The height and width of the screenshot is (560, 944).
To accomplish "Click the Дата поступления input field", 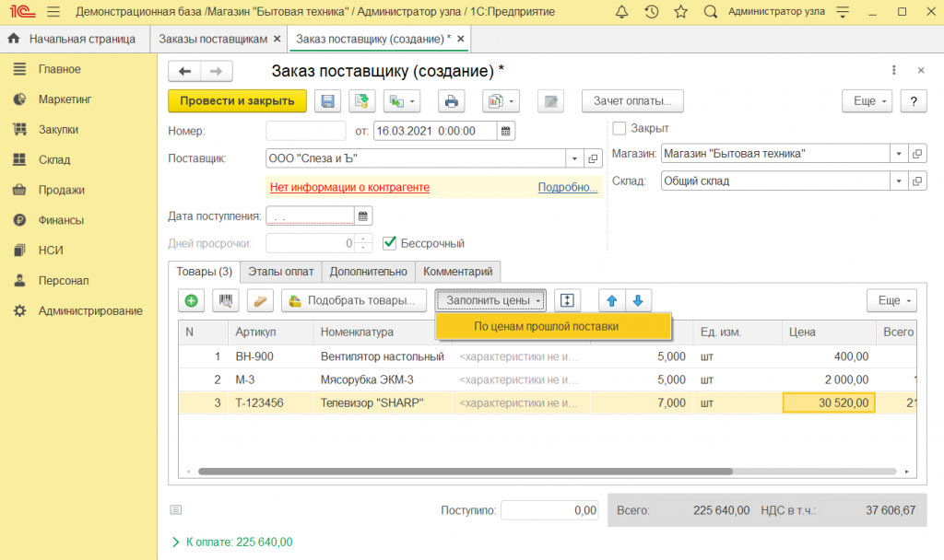I will (310, 216).
